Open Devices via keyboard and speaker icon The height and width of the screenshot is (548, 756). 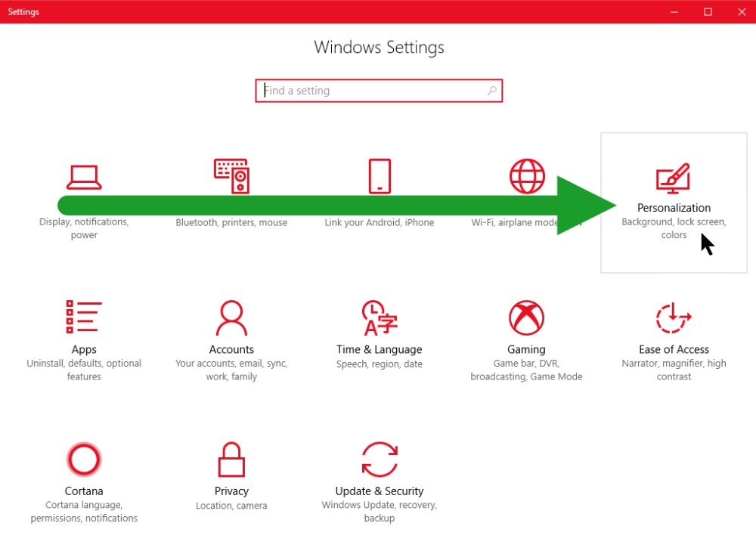point(231,176)
